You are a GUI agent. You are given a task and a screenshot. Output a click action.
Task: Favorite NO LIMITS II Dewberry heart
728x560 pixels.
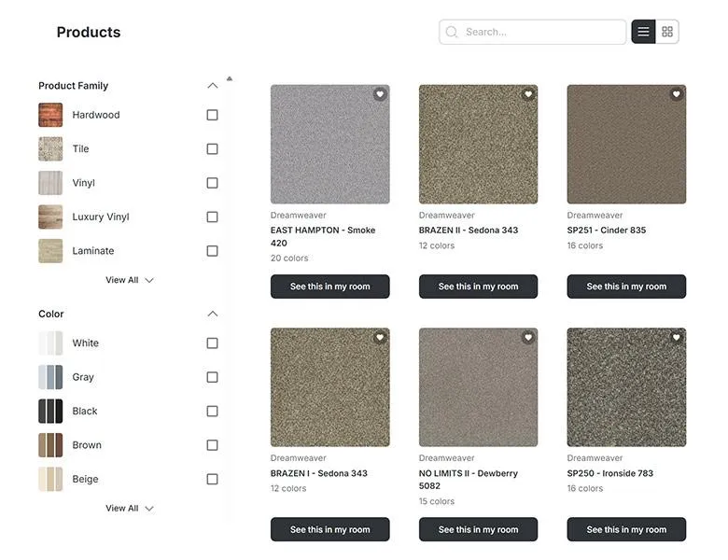point(528,338)
